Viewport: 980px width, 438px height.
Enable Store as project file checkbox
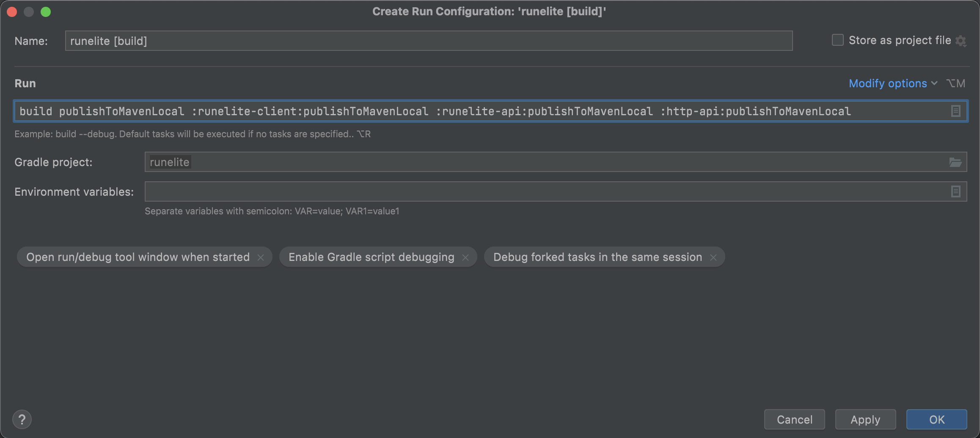(837, 40)
